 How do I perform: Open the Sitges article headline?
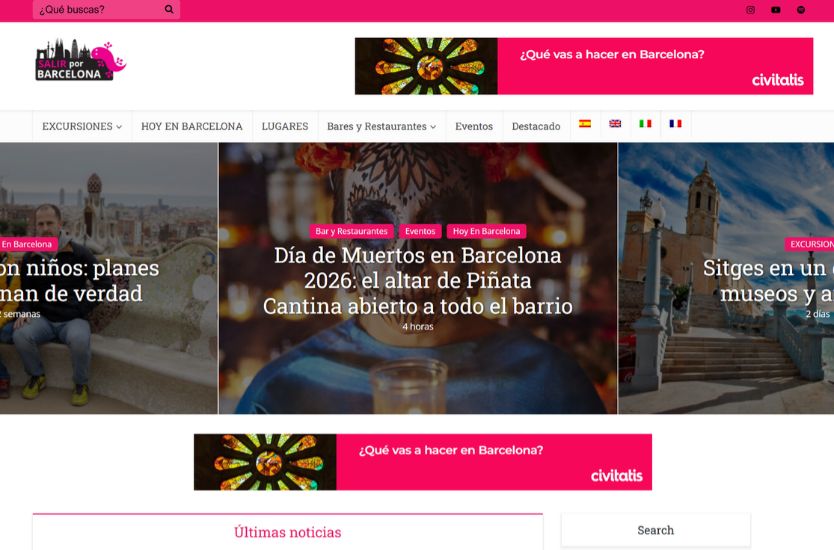[768, 281]
